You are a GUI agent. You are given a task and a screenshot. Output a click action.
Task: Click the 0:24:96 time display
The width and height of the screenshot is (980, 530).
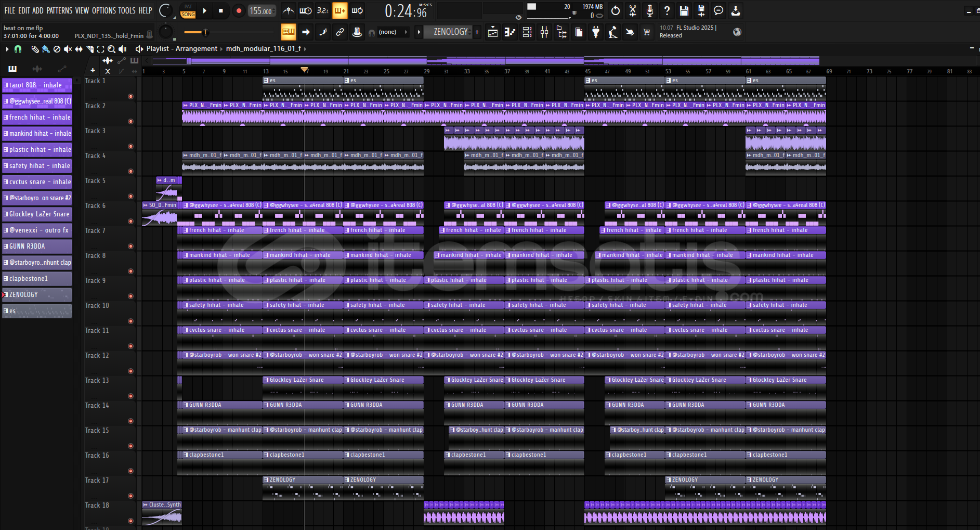pos(406,11)
